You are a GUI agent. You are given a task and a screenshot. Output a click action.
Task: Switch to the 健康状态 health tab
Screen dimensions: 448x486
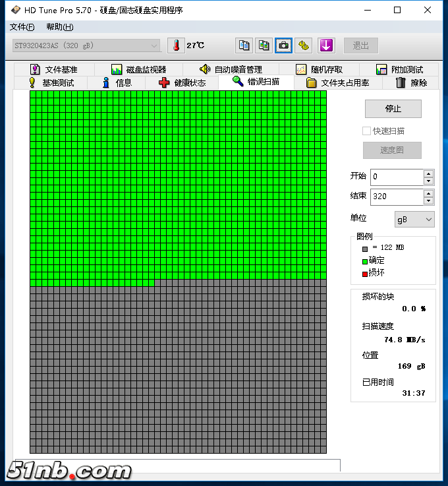tap(182, 82)
